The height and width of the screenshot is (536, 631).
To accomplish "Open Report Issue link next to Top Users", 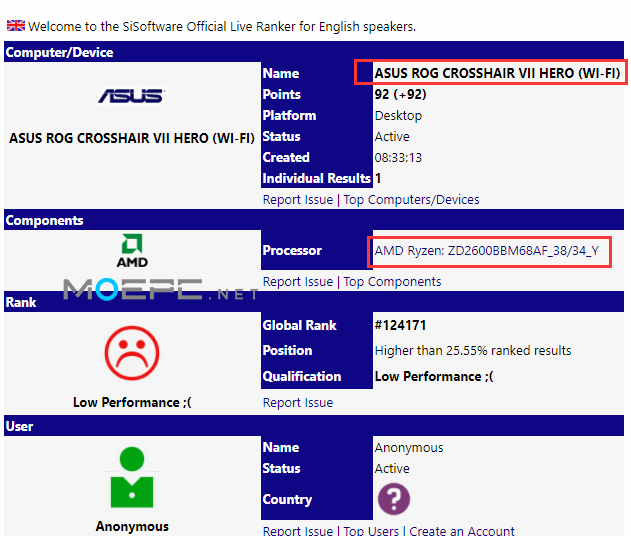I will 298,530.
